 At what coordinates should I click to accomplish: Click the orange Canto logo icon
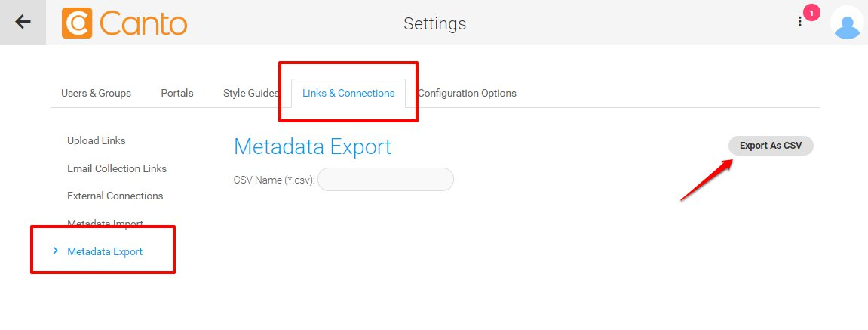pyautogui.click(x=77, y=23)
